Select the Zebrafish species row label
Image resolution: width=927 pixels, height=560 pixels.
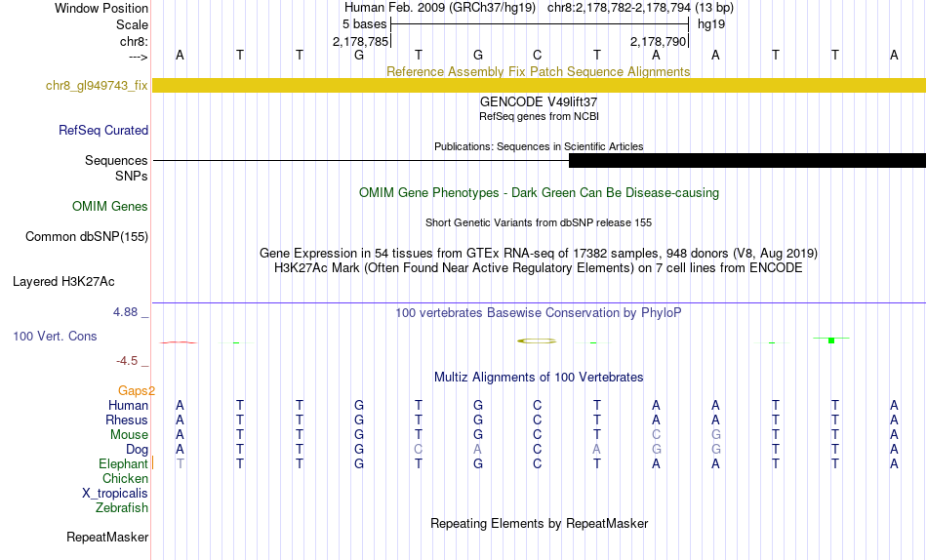click(122, 508)
